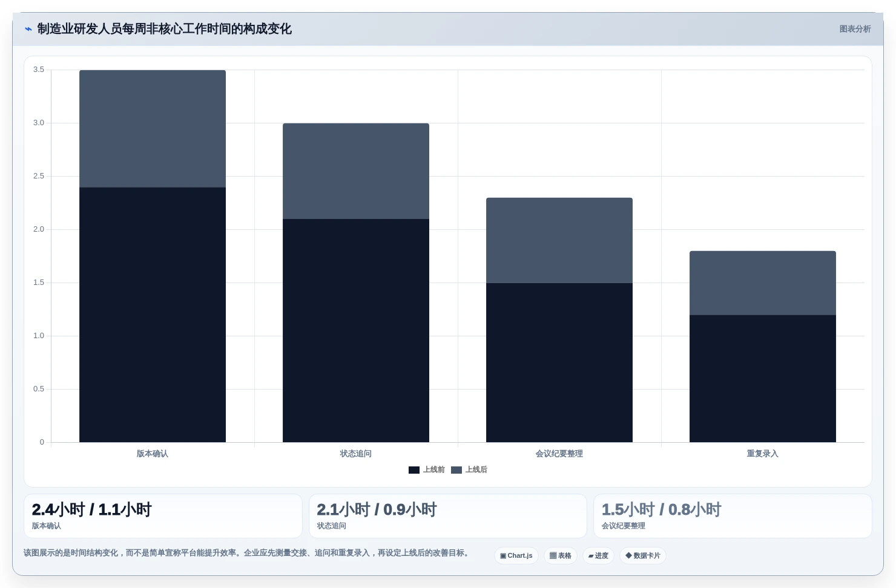
Task: Click the footnote text starting 该图展示的是时间结构变化
Action: [248, 553]
